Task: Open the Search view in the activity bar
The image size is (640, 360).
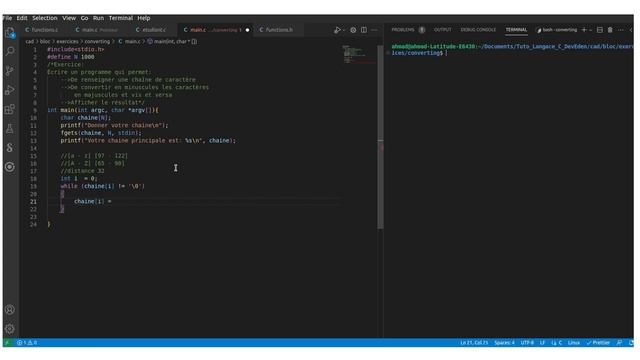Action: 10,51
